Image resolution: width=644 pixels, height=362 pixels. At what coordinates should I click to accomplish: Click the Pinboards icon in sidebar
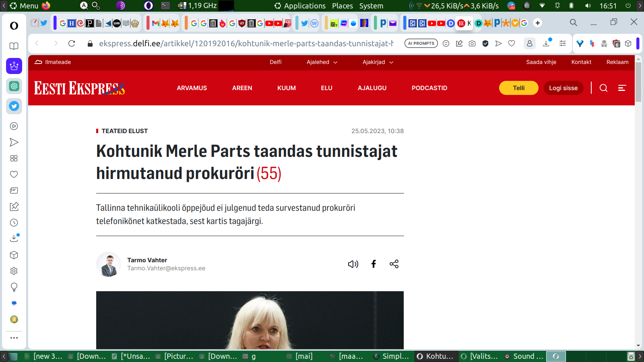14,207
